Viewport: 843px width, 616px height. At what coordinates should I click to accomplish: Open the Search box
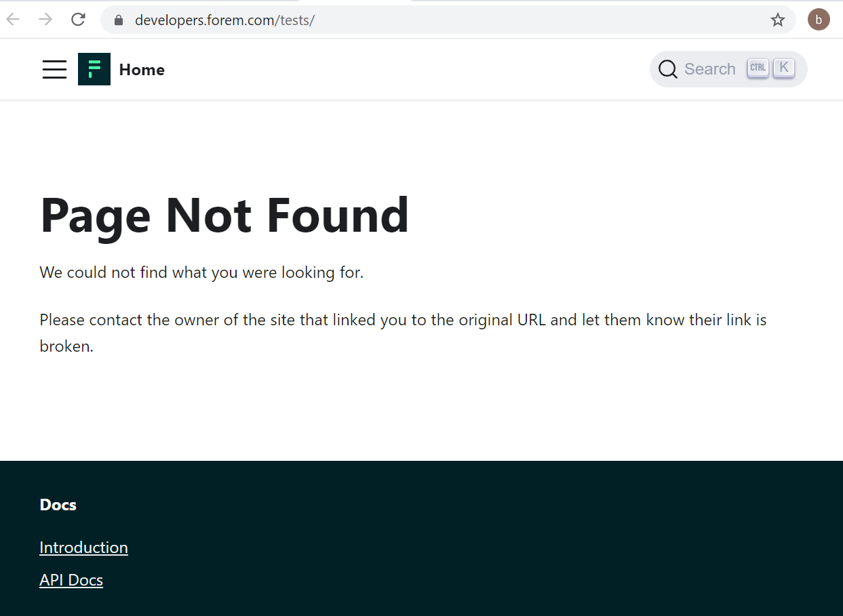tap(728, 69)
